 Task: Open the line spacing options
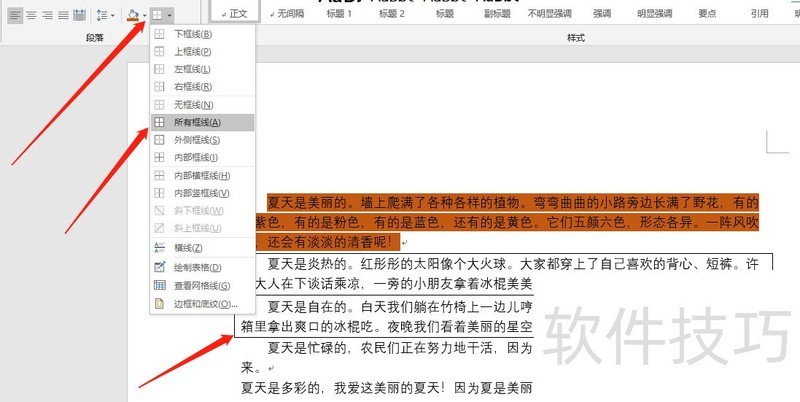click(x=105, y=16)
